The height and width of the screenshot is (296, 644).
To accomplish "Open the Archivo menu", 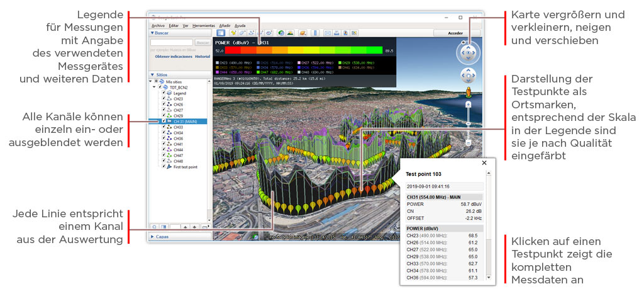I will point(158,25).
